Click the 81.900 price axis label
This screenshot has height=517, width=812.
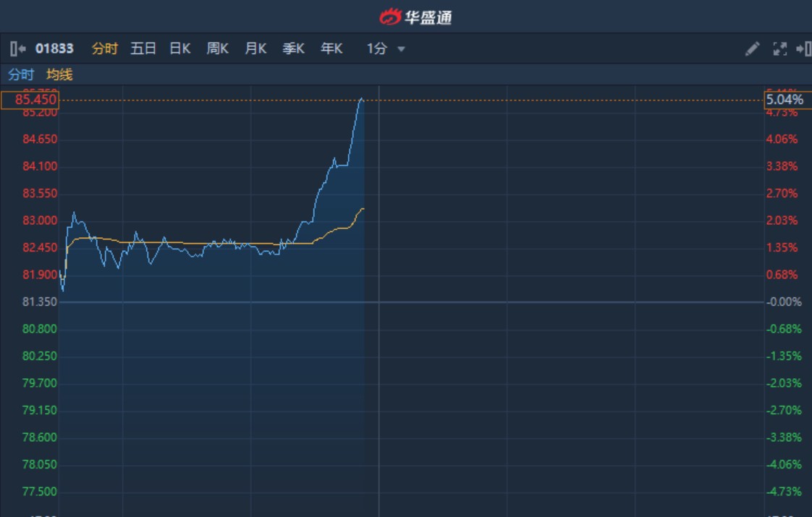pos(40,275)
